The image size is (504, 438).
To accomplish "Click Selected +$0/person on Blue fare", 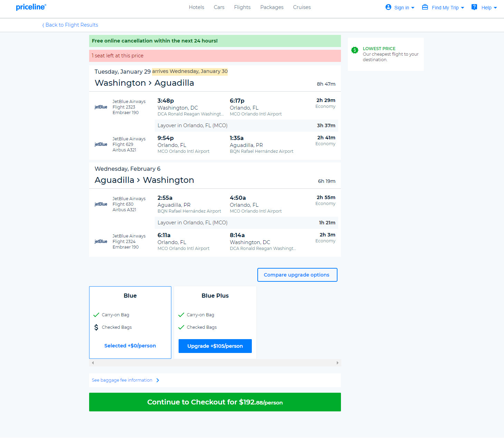I will click(130, 346).
